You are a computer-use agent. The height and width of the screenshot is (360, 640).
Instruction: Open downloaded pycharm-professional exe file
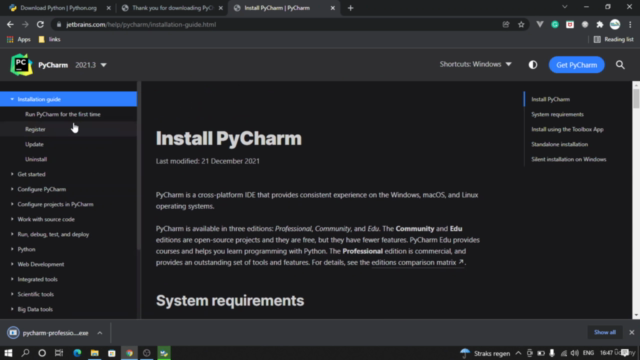point(49,333)
